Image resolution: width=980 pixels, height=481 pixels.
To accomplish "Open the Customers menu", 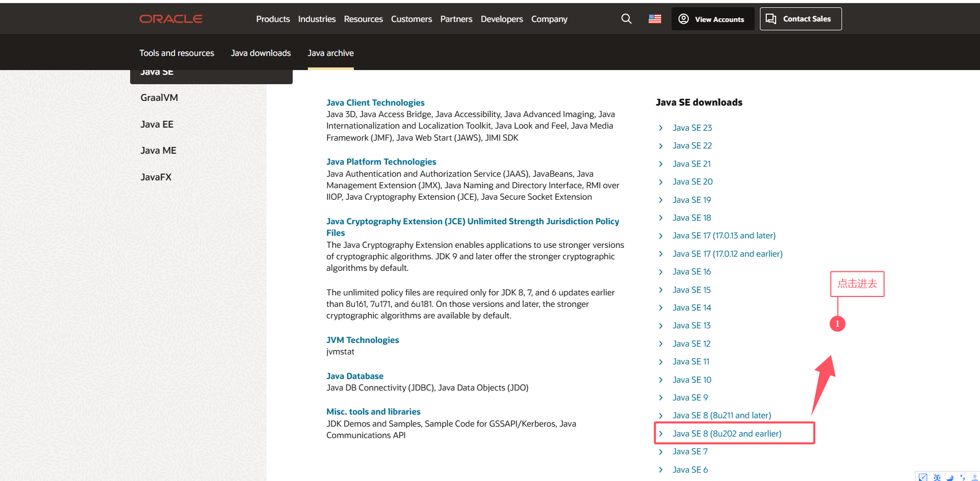I will 411,19.
